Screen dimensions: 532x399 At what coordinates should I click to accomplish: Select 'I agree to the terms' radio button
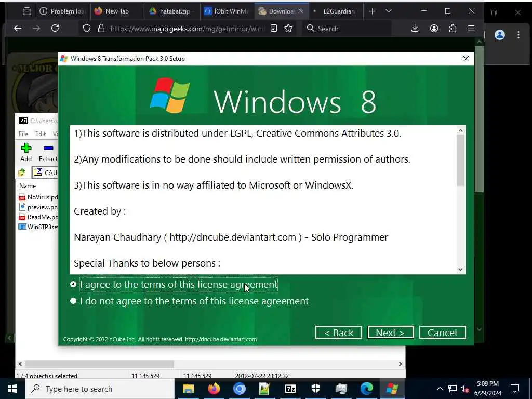[73, 284]
